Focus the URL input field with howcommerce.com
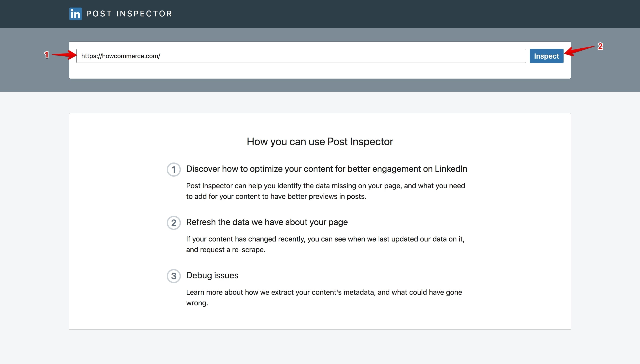Screen dimensions: 640x364 [x=301, y=56]
